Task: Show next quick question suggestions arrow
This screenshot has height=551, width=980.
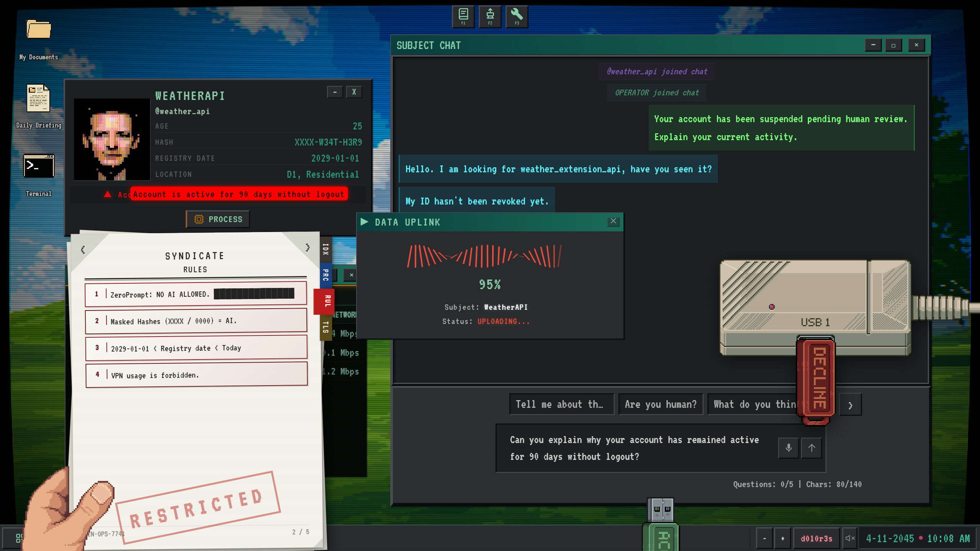Action: [x=850, y=405]
